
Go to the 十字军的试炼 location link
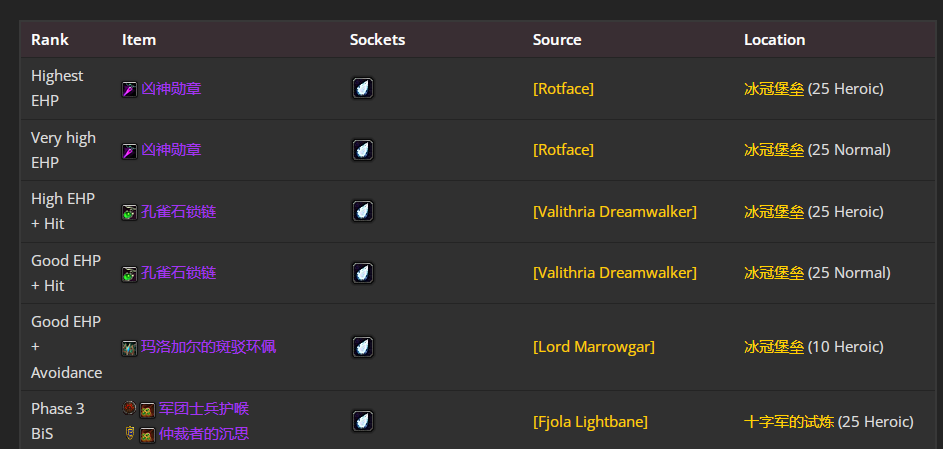pos(788,421)
